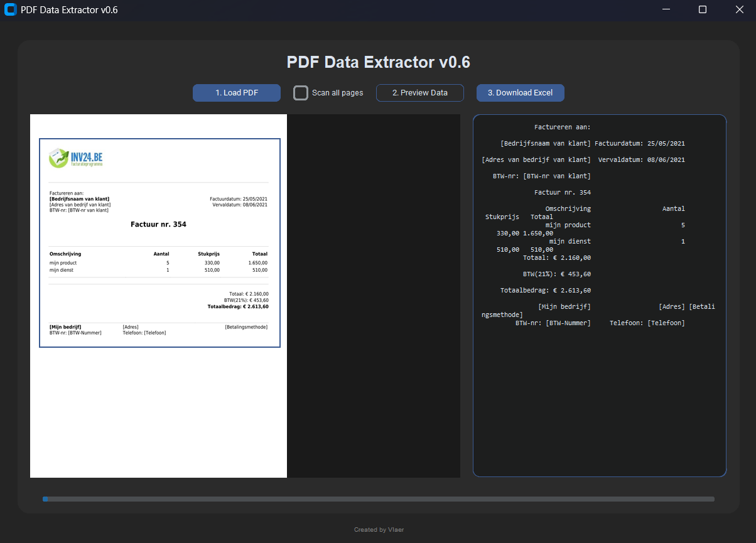The image size is (756, 543).
Task: Click the INV24.BE logo on the invoice preview
Action: pyautogui.click(x=75, y=158)
